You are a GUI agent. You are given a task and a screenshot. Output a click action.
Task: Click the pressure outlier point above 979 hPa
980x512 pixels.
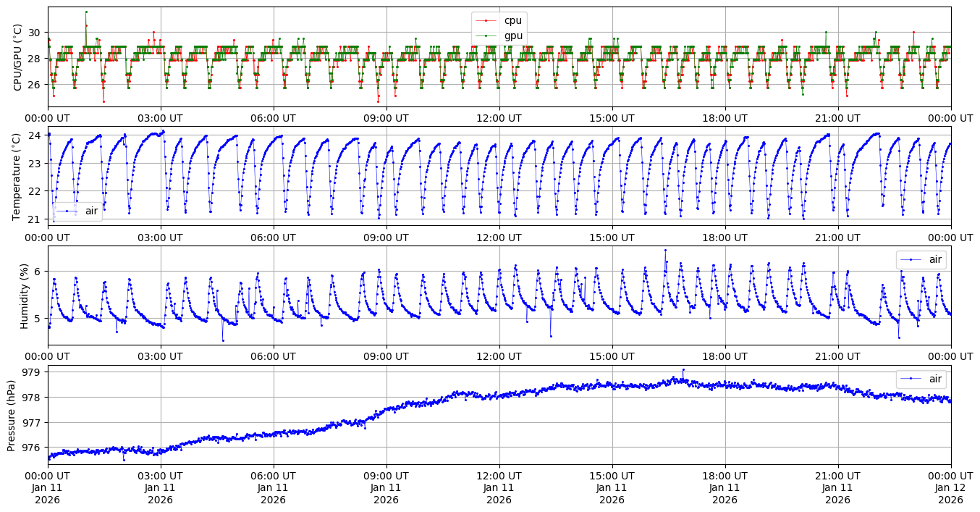pyautogui.click(x=683, y=370)
